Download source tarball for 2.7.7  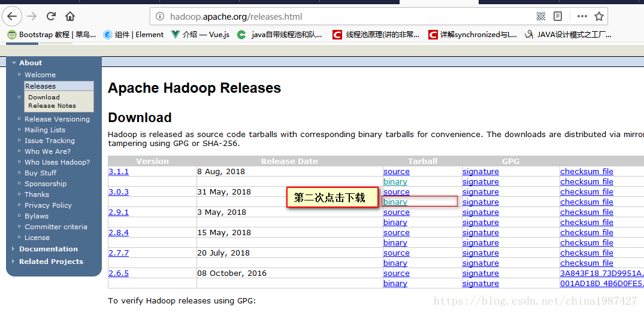point(397,253)
